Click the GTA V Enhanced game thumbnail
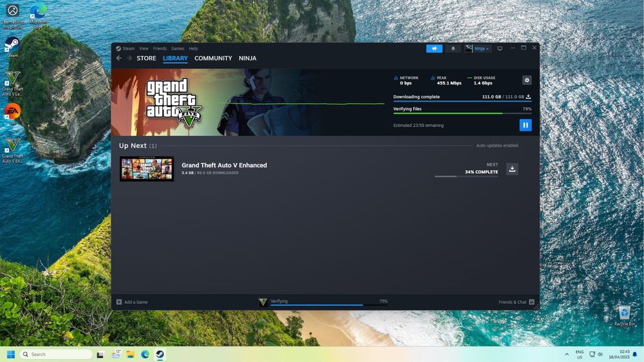The width and height of the screenshot is (644, 362). pyautogui.click(x=147, y=169)
